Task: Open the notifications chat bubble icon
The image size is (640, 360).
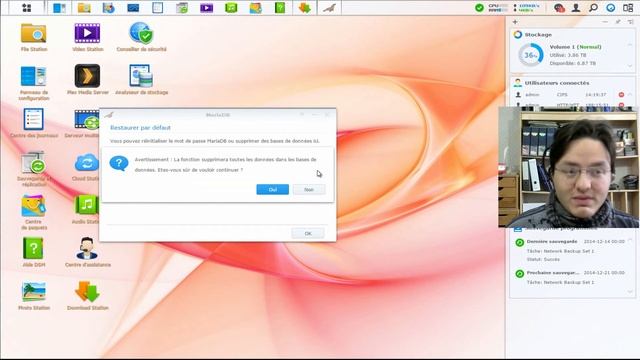Action: point(559,8)
